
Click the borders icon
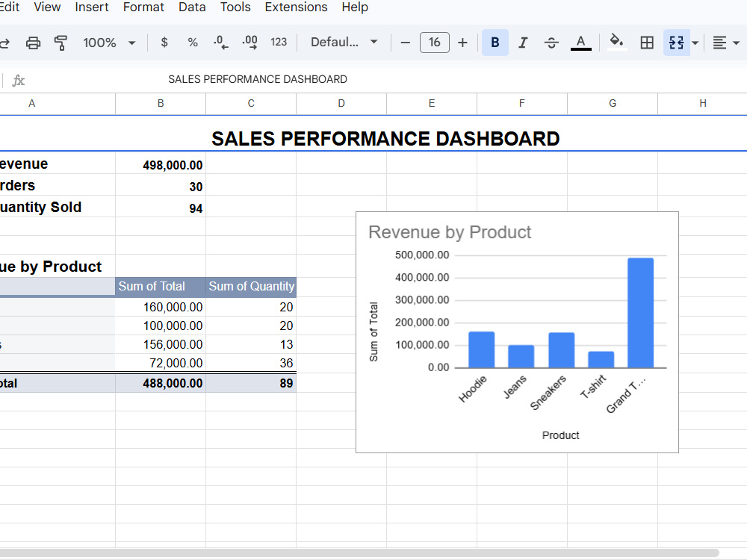(x=647, y=43)
